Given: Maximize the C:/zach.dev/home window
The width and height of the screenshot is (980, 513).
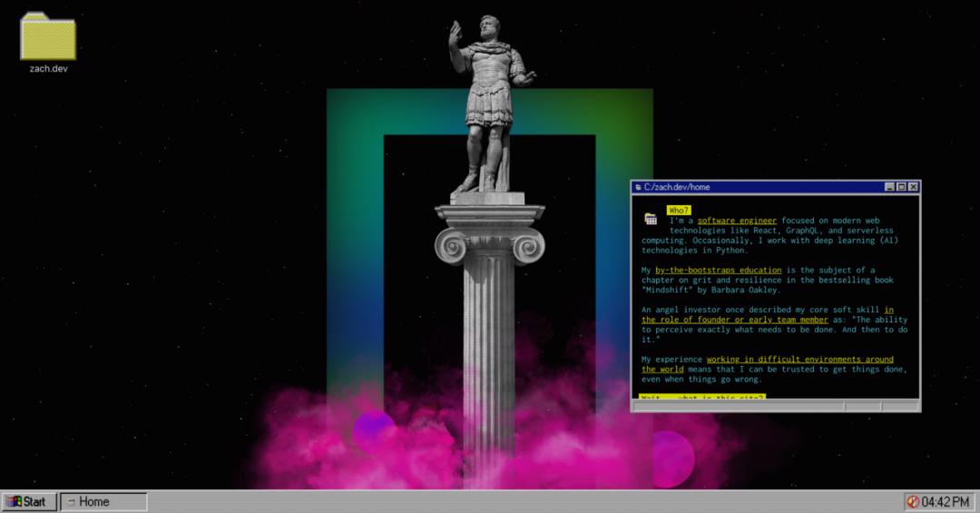Looking at the screenshot, I should pos(901,187).
